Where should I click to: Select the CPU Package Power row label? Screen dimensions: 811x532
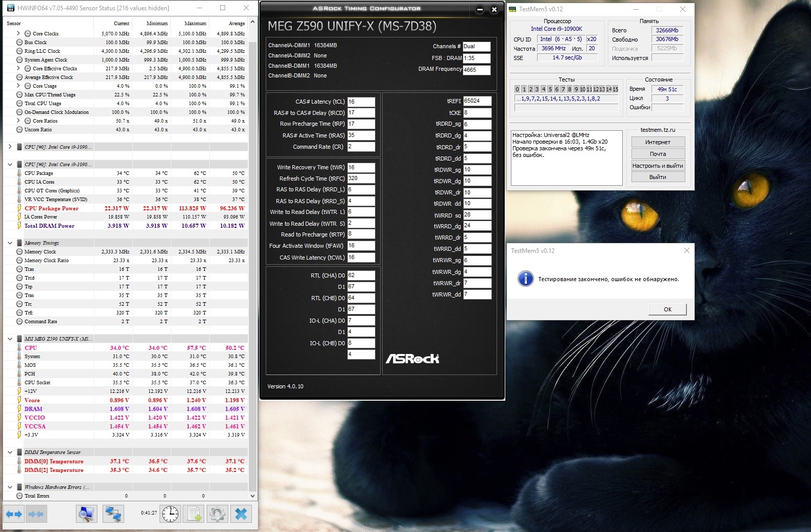[51, 208]
